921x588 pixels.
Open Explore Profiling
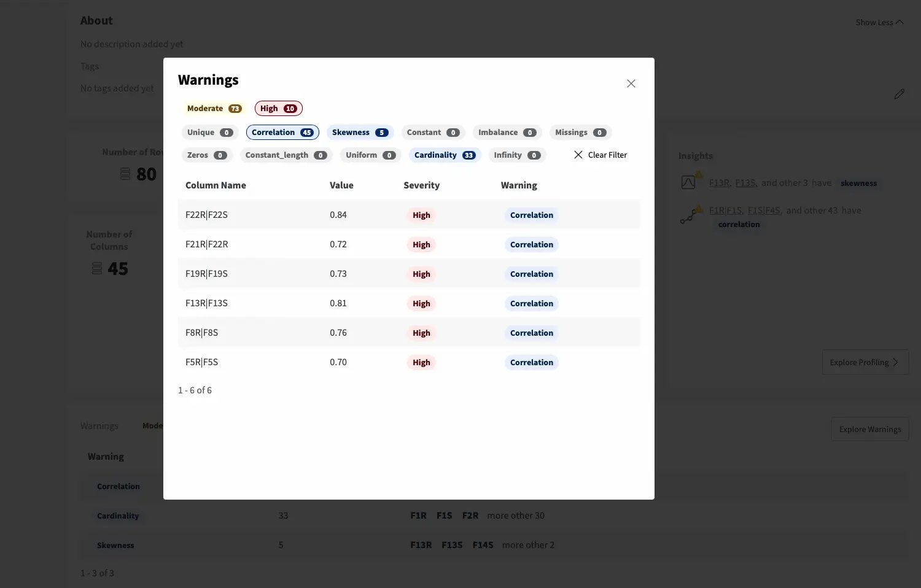coord(865,362)
